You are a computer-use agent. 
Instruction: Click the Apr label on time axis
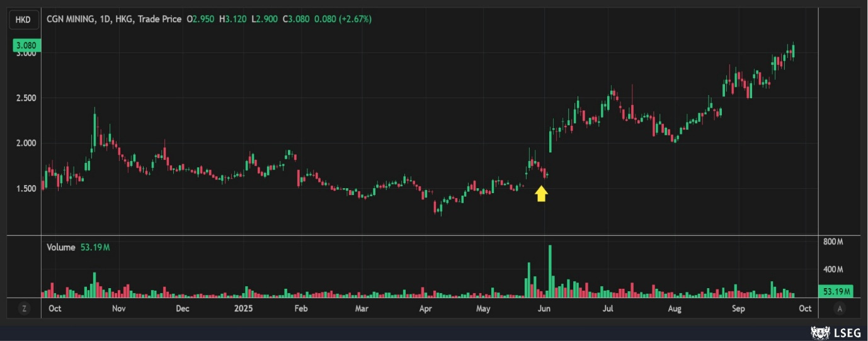click(x=425, y=309)
